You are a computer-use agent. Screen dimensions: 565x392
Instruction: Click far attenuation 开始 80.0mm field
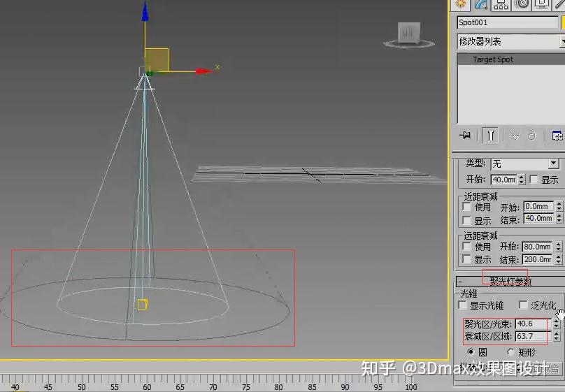coord(537,247)
